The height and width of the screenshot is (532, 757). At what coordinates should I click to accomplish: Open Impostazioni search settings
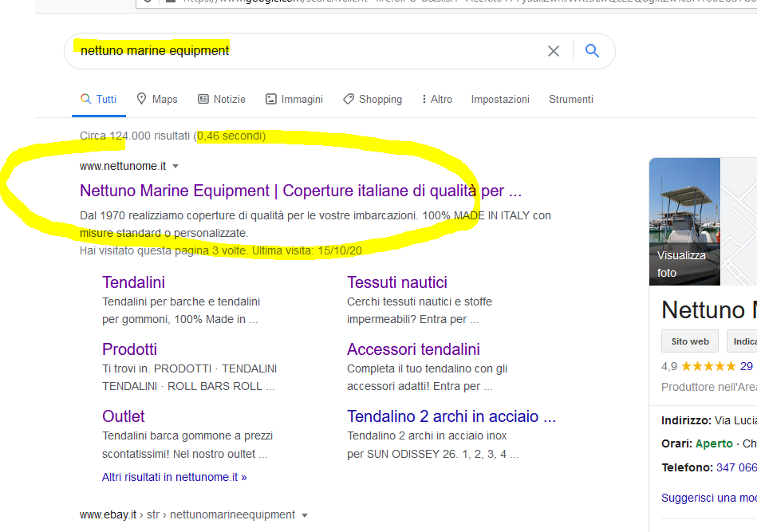pyautogui.click(x=500, y=100)
